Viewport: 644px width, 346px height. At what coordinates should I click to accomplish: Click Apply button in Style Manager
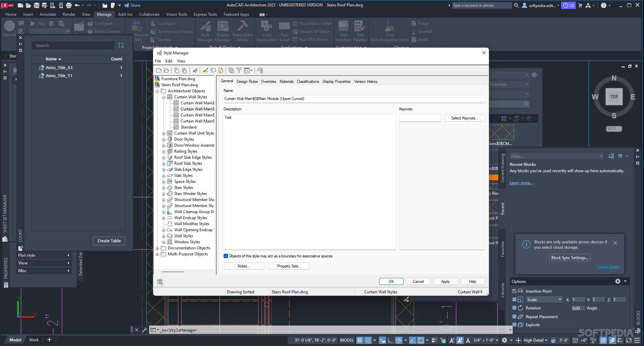445,282
